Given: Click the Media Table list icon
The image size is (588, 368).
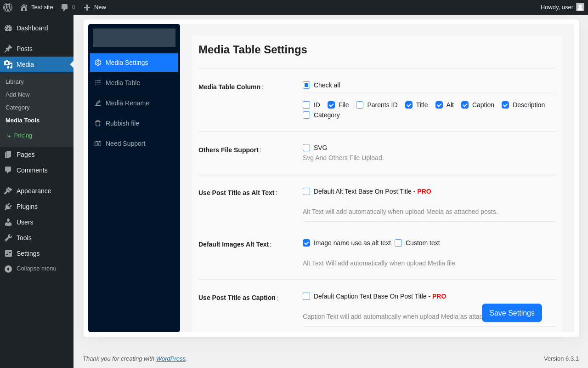Looking at the screenshot, I should [x=98, y=83].
